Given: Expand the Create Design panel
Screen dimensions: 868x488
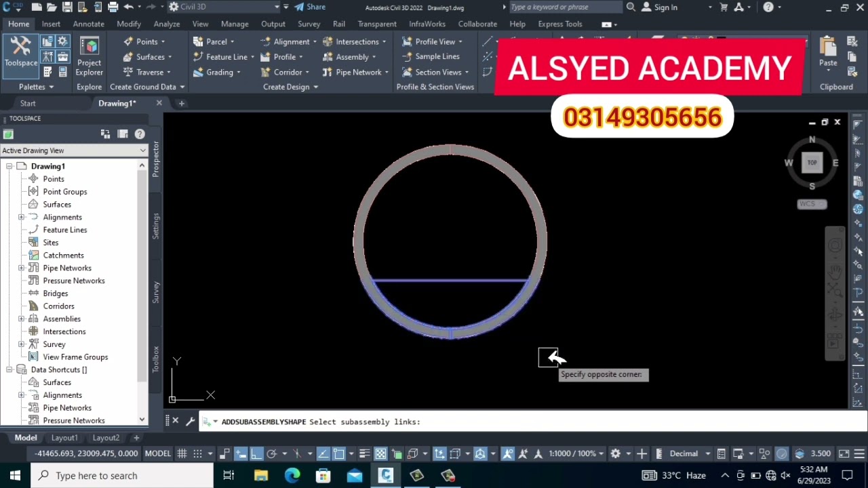Looking at the screenshot, I should point(290,87).
